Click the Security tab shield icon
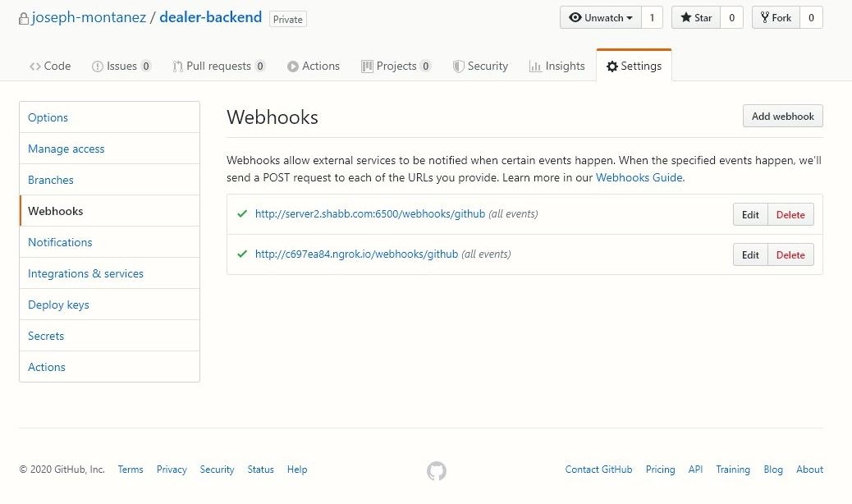 (459, 66)
